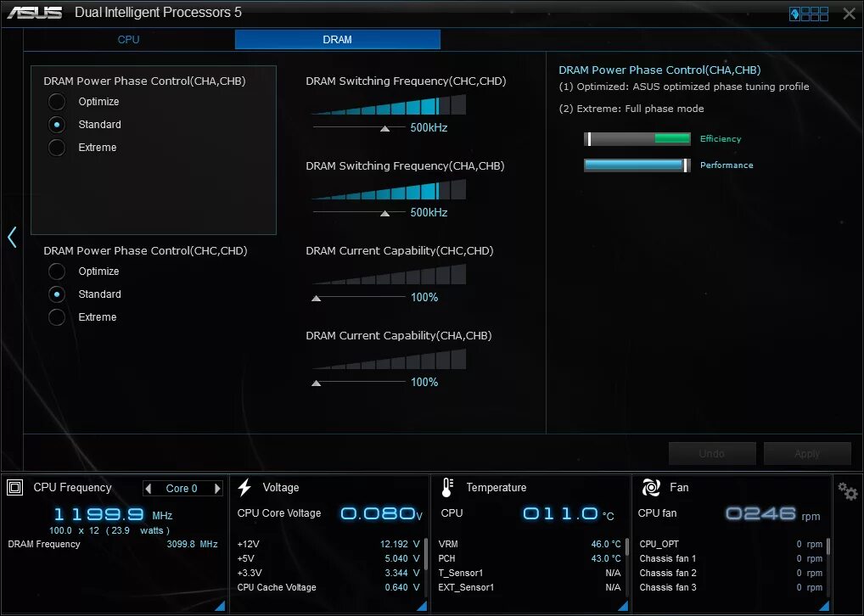Expand the Temperature panel corner triangle

(623, 606)
